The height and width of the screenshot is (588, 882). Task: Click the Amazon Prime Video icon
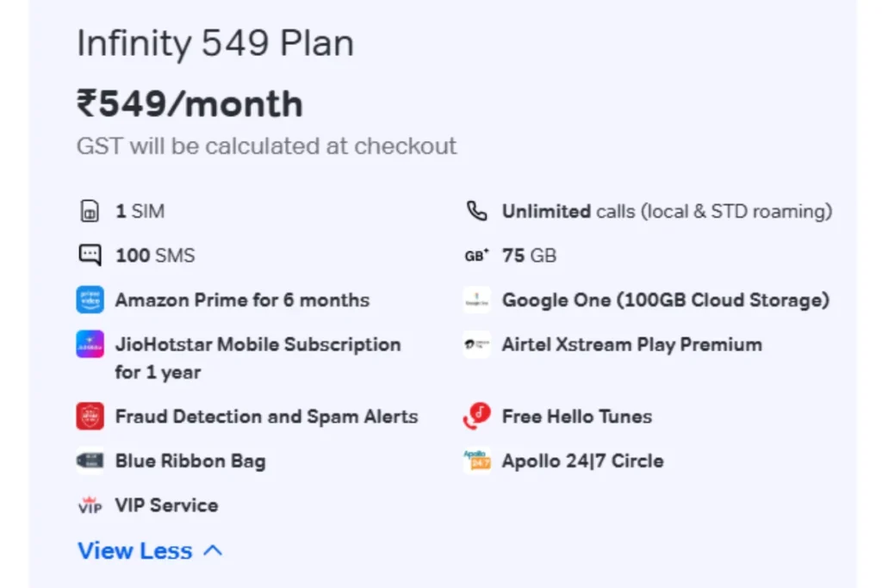tap(90, 300)
